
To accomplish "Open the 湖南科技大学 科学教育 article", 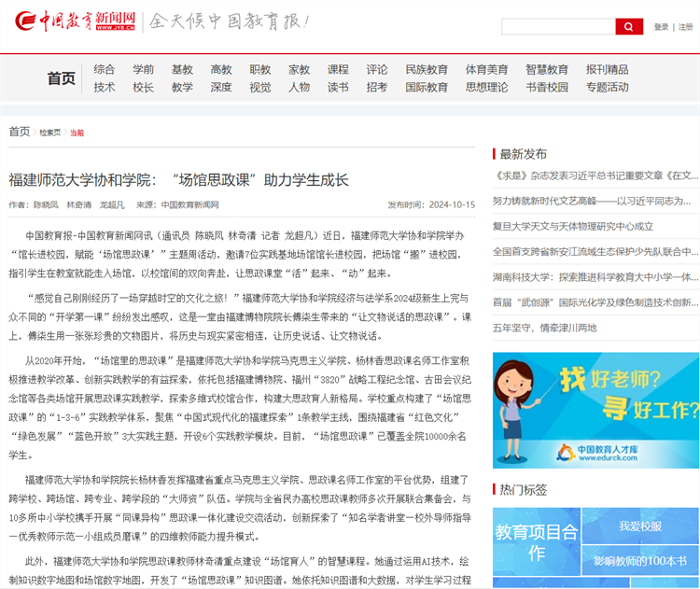I will pyautogui.click(x=595, y=277).
